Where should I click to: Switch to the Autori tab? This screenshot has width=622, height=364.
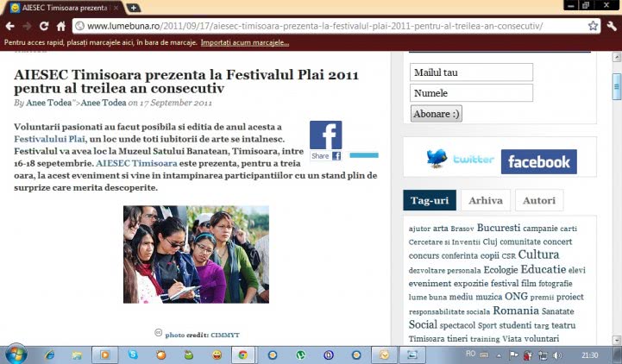[539, 200]
